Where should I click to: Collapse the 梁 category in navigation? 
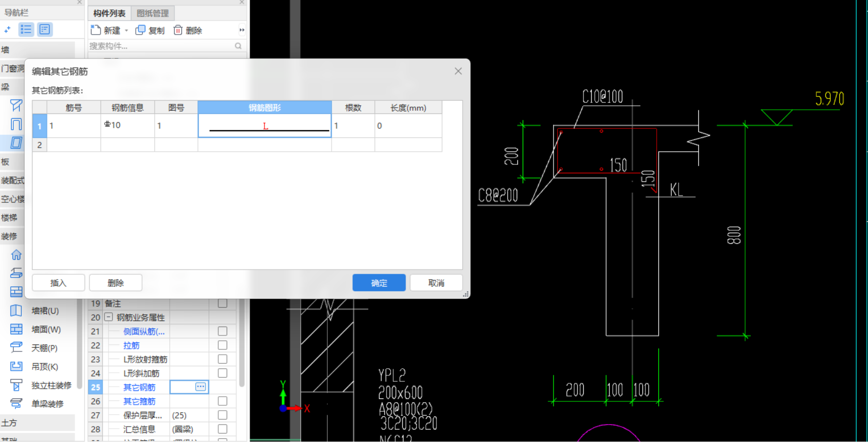tap(12, 87)
